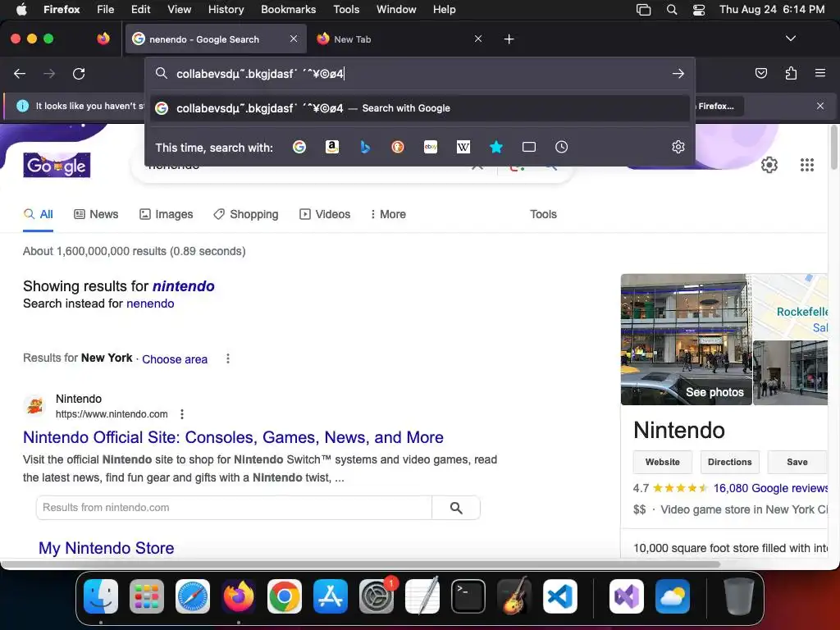Open Nintendo Official Site result link
This screenshot has width=840, height=630.
[233, 437]
